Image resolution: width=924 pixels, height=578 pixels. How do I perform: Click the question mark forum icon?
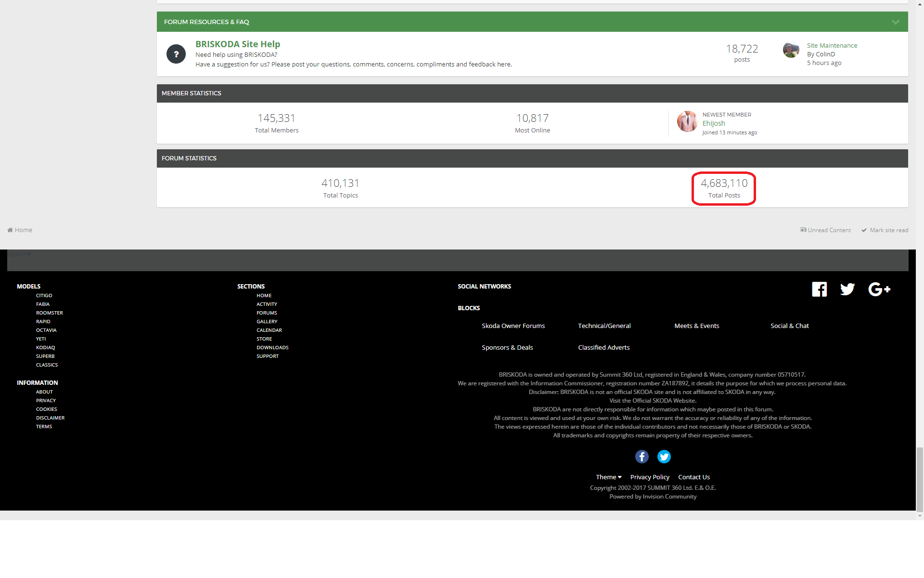click(x=176, y=54)
